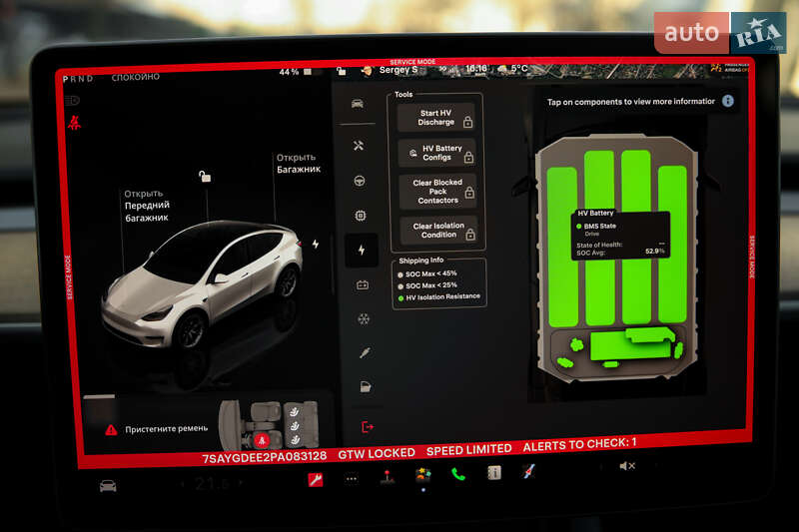The height and width of the screenshot is (532, 799).
Task: Tap Открыть Передний багажник label
Action: (x=147, y=206)
